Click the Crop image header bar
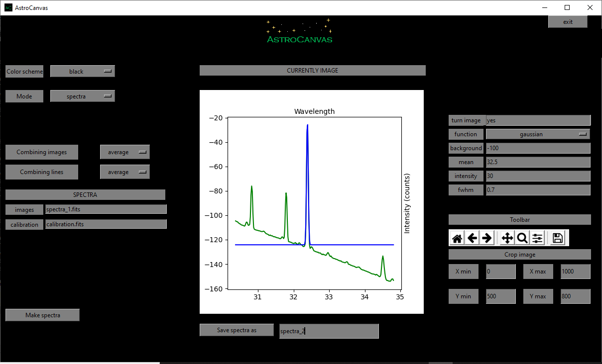 (x=520, y=254)
